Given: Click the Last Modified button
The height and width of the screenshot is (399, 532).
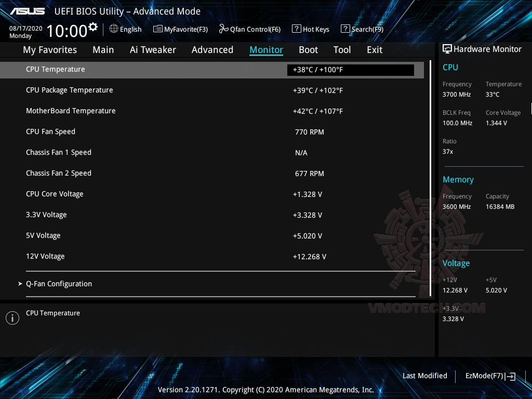Looking at the screenshot, I should [424, 376].
